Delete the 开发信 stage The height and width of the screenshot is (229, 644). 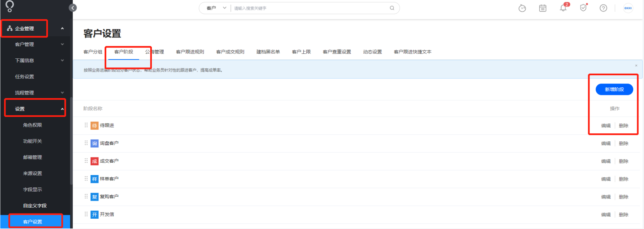[623, 215]
